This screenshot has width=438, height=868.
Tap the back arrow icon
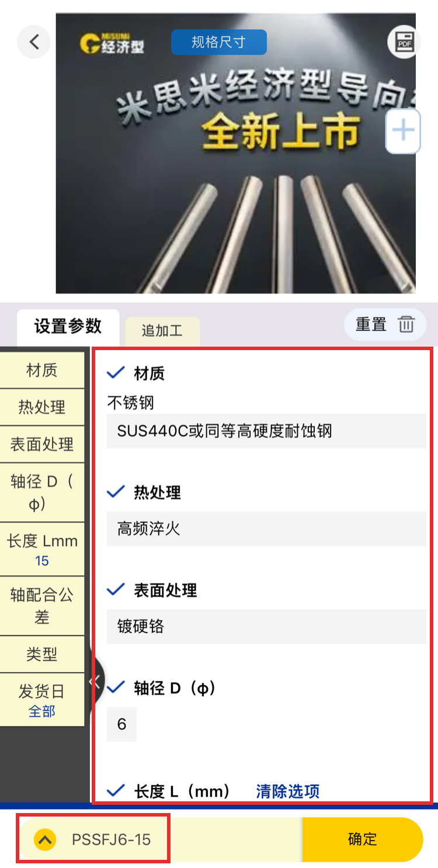tap(34, 42)
